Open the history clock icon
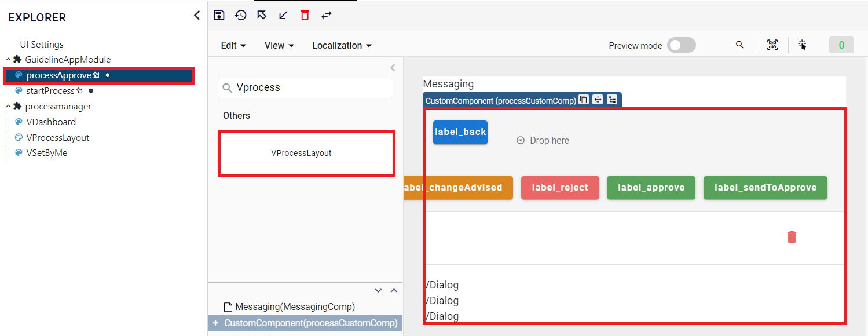 coord(240,15)
